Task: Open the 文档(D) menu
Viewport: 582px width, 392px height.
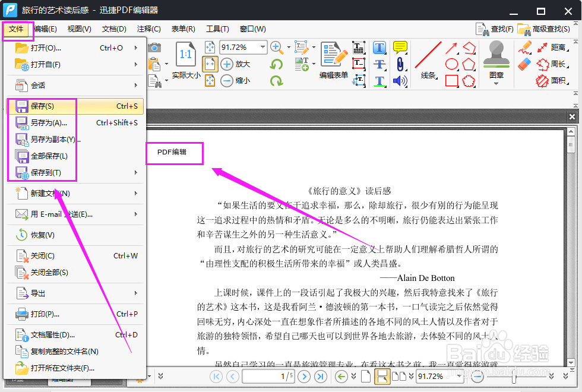Action: coord(114,29)
